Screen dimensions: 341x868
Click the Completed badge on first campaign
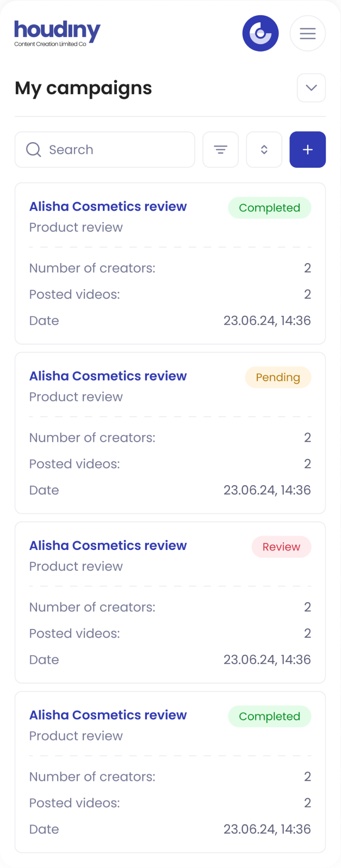click(x=269, y=208)
